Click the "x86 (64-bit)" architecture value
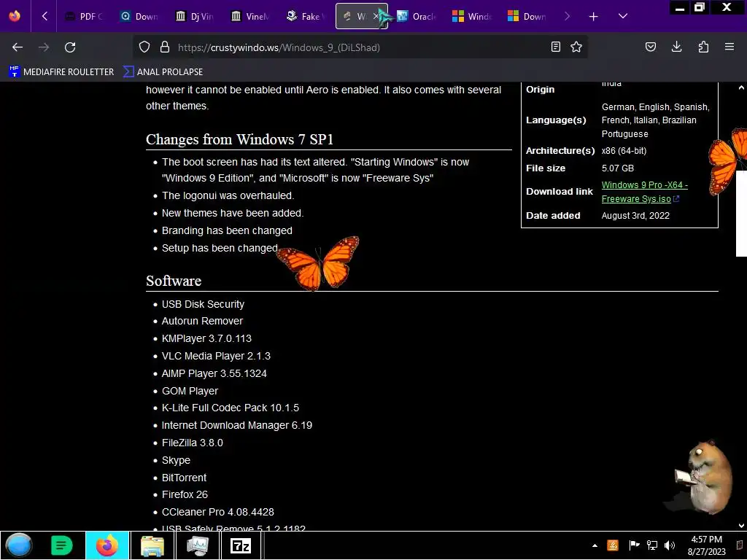Viewport: 747px width, 560px height. 624,151
